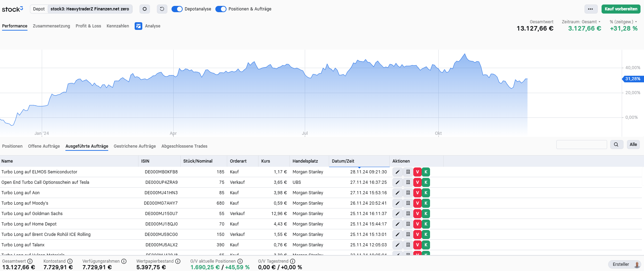The image size is (644, 271).
Task: Select the Ausgeführte Aufträge tab
Action: tap(87, 146)
